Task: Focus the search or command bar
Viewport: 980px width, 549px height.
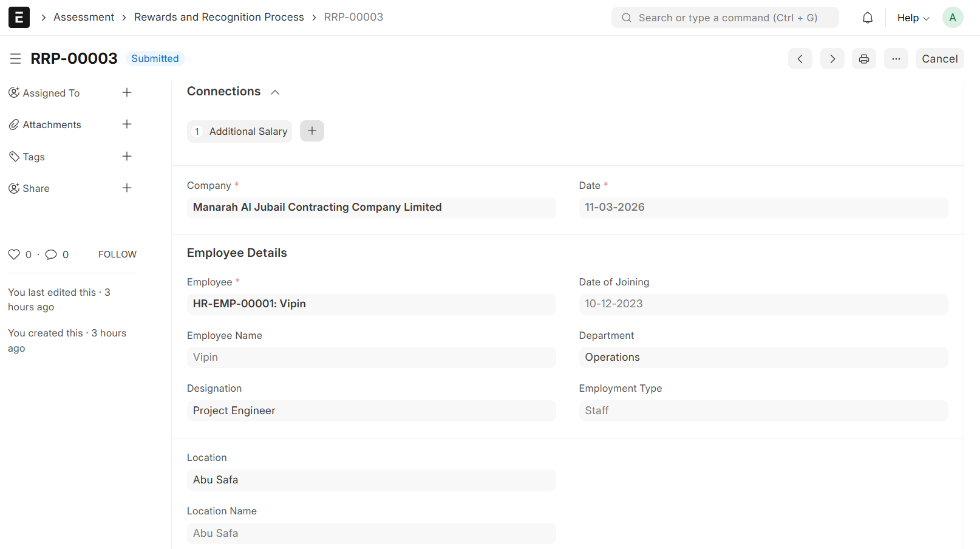Action: click(x=725, y=18)
